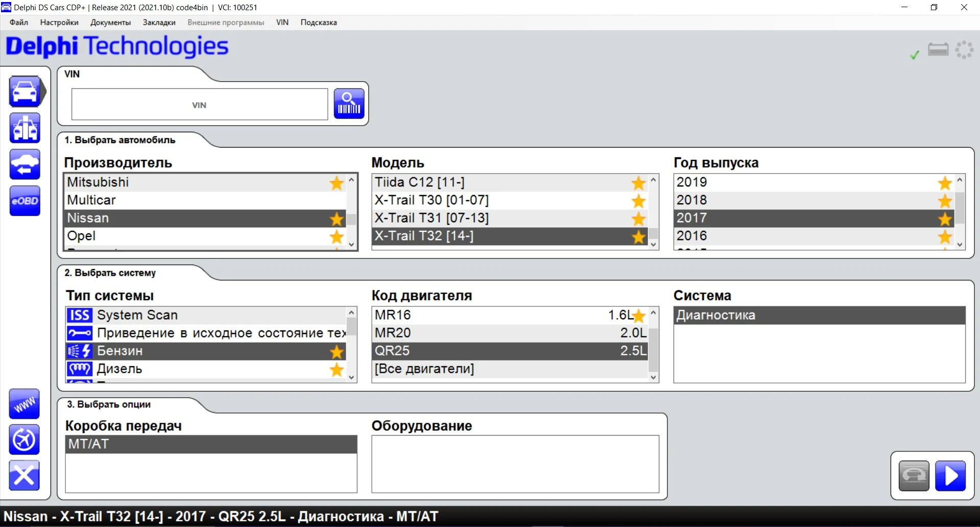
Task: Open the Закладки menu
Action: [x=159, y=22]
